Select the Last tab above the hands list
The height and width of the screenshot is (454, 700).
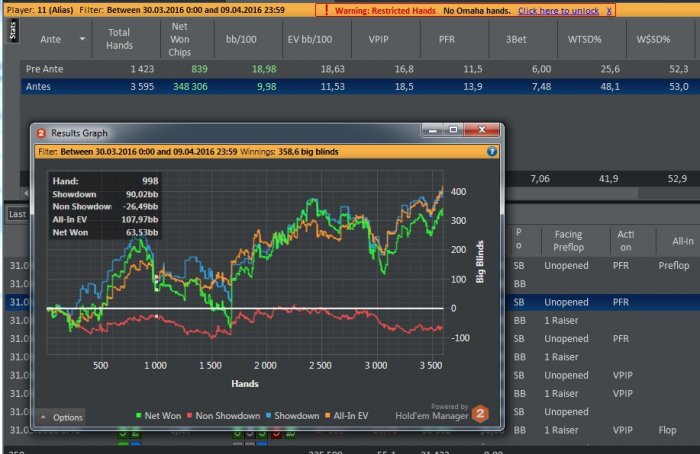coord(17,214)
